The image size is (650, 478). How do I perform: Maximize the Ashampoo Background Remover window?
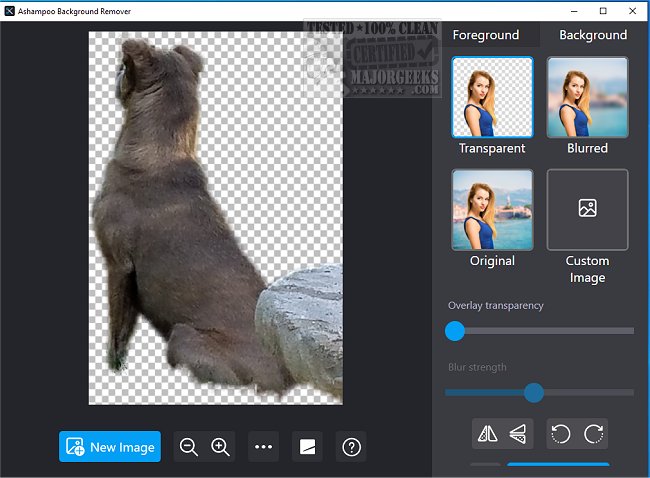[x=603, y=11]
